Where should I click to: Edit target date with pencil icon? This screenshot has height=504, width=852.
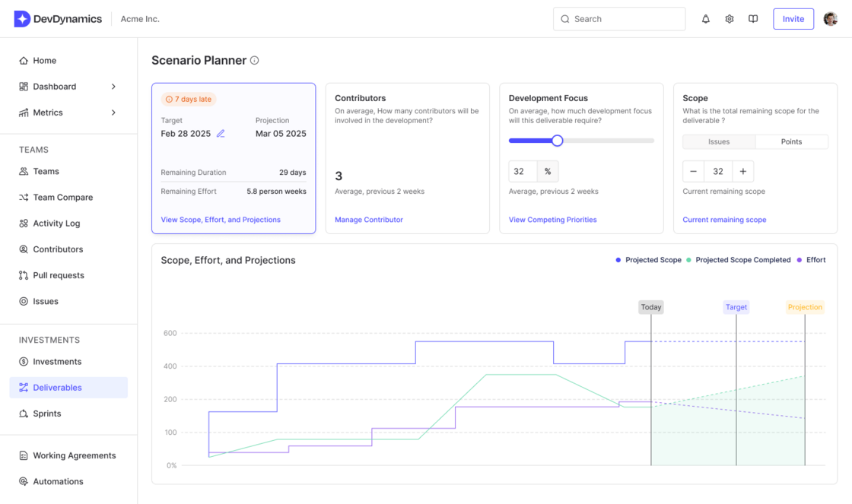point(221,134)
